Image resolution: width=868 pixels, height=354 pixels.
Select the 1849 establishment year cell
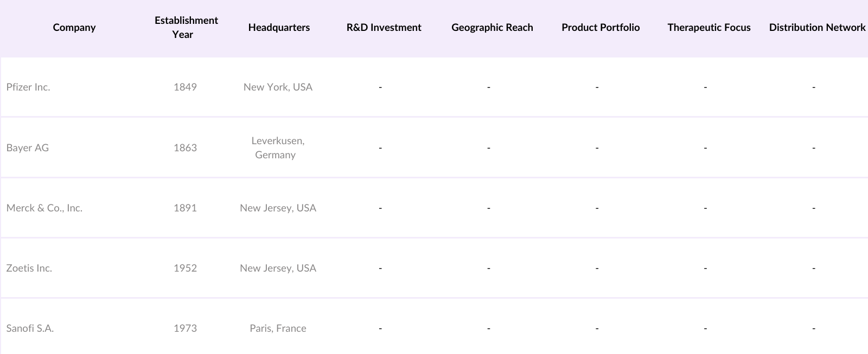pos(185,87)
